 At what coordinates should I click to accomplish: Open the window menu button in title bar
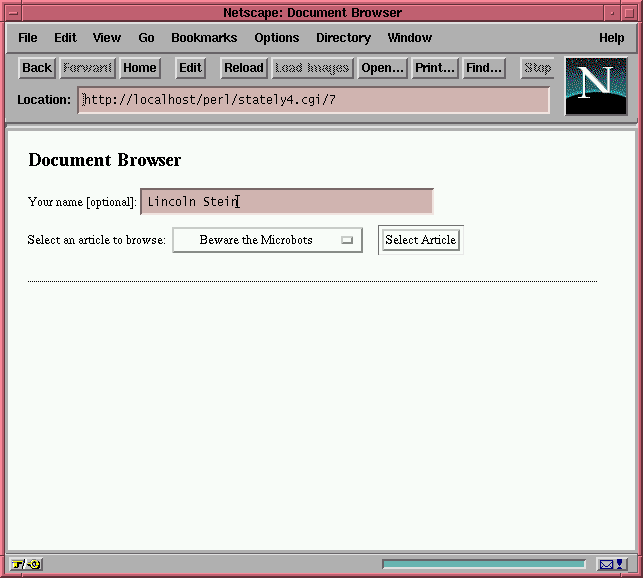point(13,13)
